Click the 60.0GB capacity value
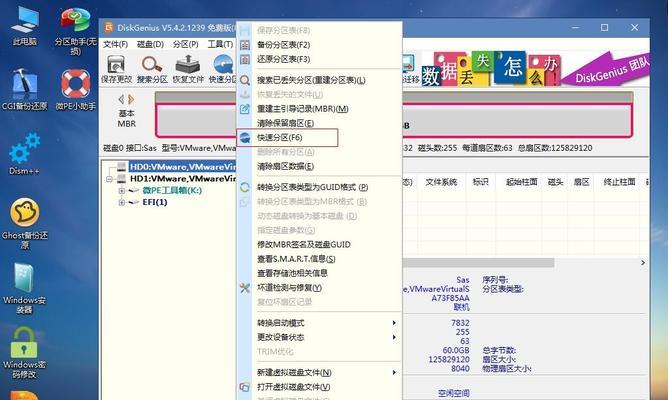 coord(456,350)
